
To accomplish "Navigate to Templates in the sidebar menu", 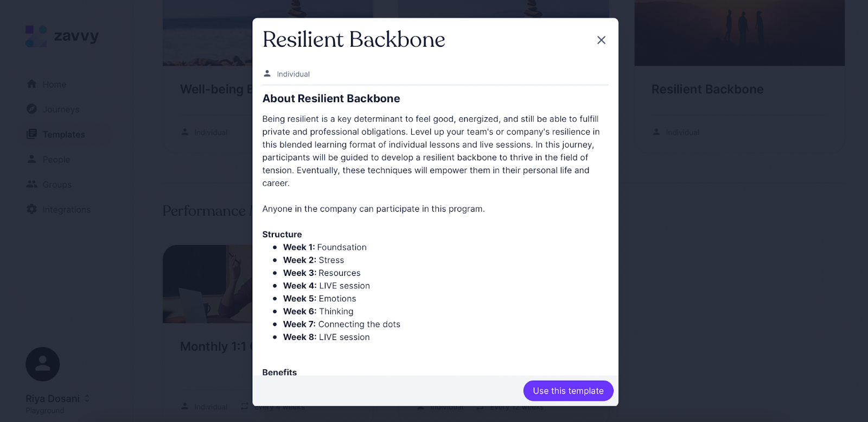I will click(x=63, y=134).
